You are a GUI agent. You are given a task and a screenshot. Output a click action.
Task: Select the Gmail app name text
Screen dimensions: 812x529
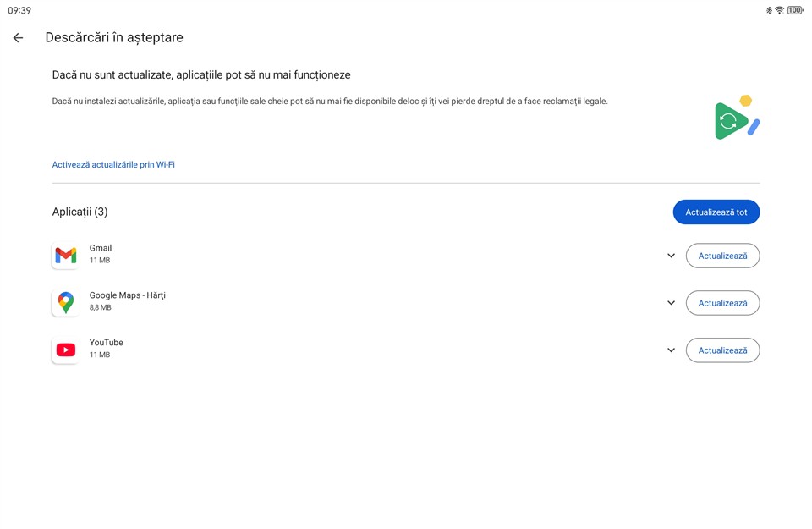tap(101, 248)
